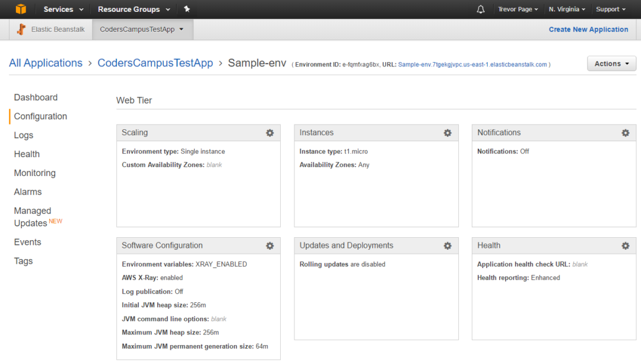Open the Instances panel settings gear

[448, 133]
